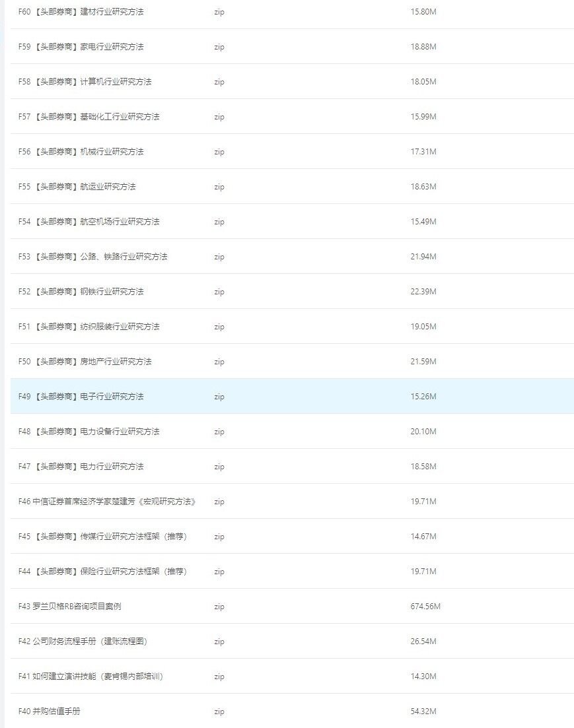Image resolution: width=574 pixels, height=728 pixels.
Task: Open F43 罗兰贝格RB咨询项目案例 file
Action: tap(69, 607)
